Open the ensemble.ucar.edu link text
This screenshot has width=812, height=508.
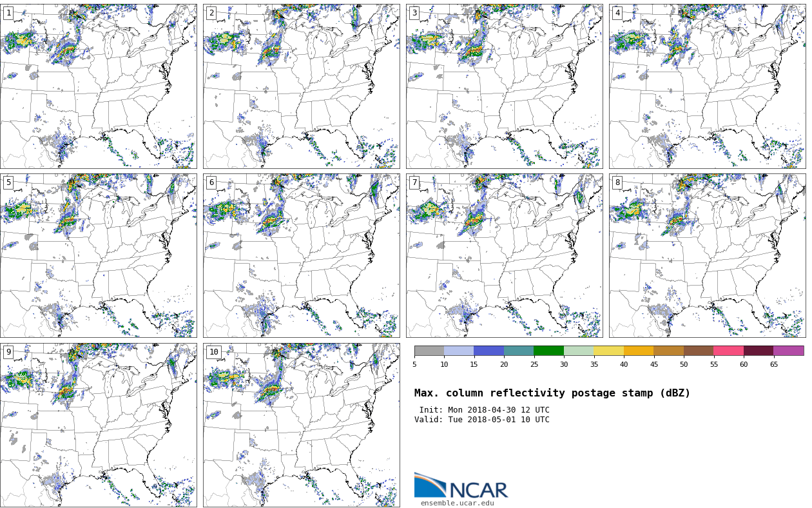(x=457, y=503)
